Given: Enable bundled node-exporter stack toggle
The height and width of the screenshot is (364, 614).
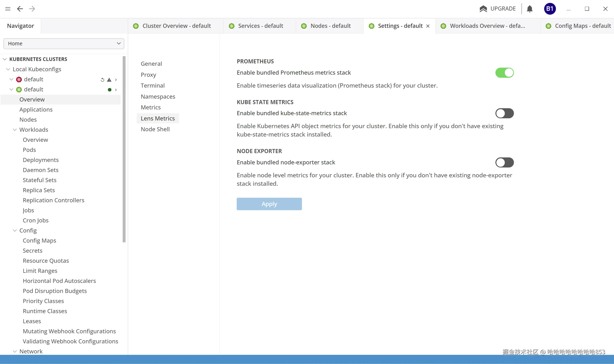Looking at the screenshot, I should (504, 162).
